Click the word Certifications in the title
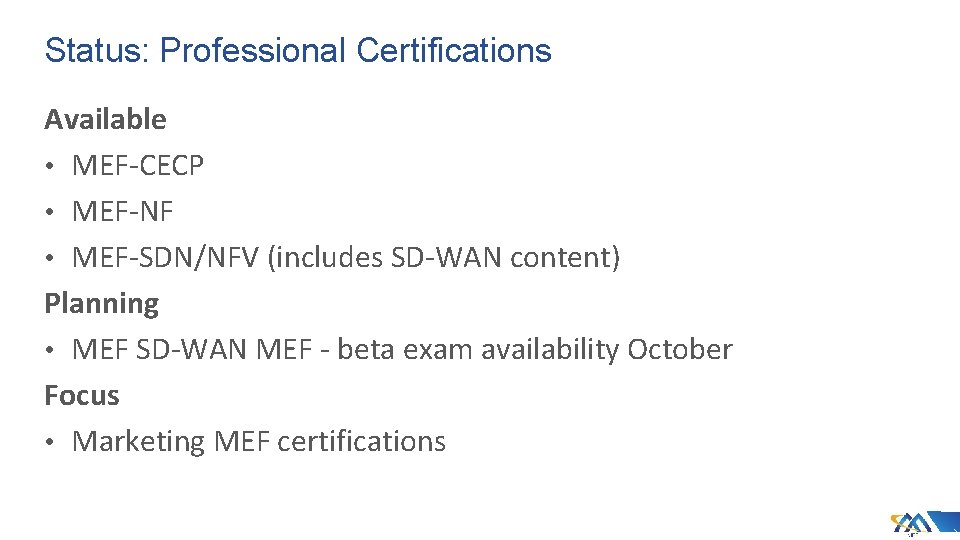 (x=453, y=50)
